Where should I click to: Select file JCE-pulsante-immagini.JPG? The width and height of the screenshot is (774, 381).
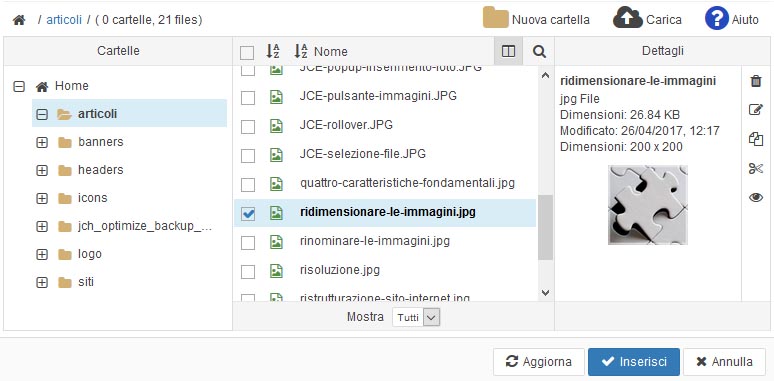coord(378,96)
